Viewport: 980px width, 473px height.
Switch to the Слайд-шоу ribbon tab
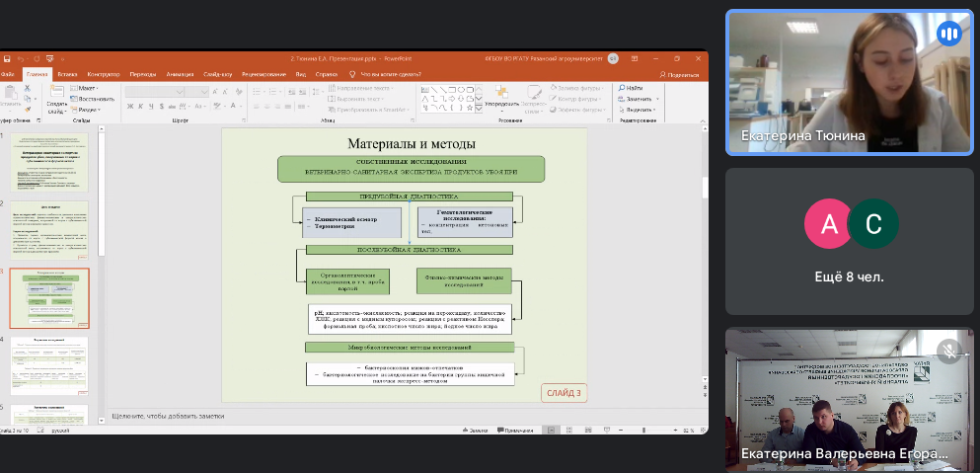click(x=217, y=74)
